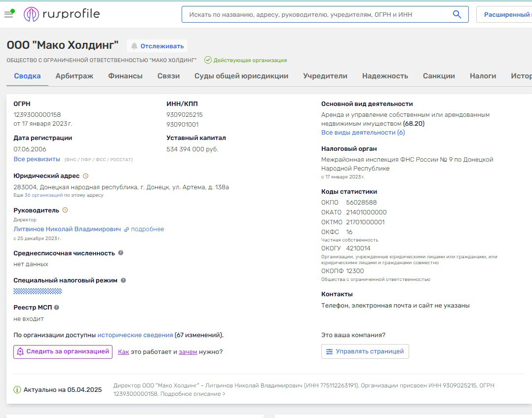Go to the Связи tab
The image size is (532, 418).
click(168, 76)
